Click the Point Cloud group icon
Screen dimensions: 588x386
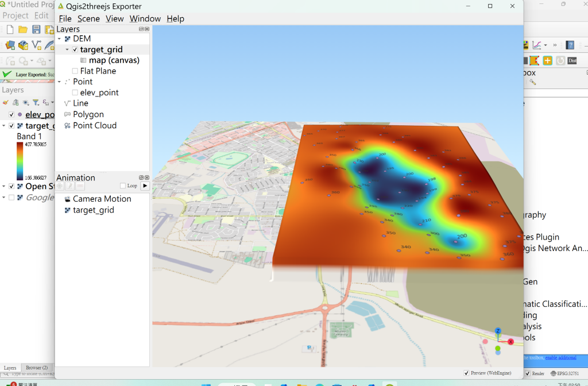point(68,126)
